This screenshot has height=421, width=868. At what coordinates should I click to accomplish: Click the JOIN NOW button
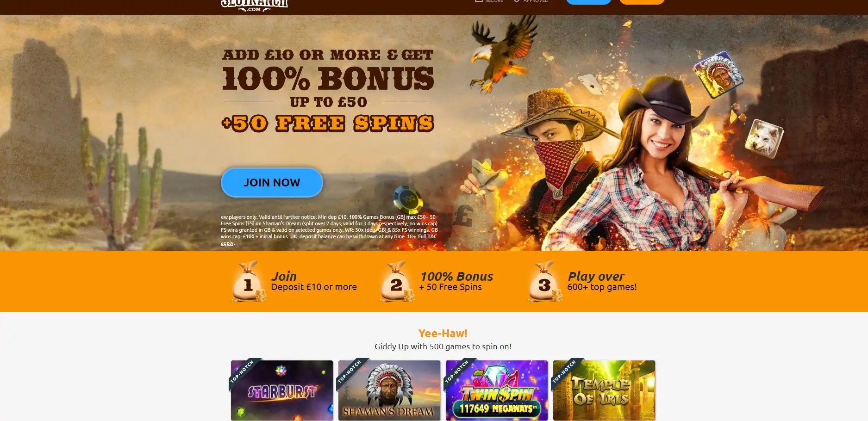[272, 182]
